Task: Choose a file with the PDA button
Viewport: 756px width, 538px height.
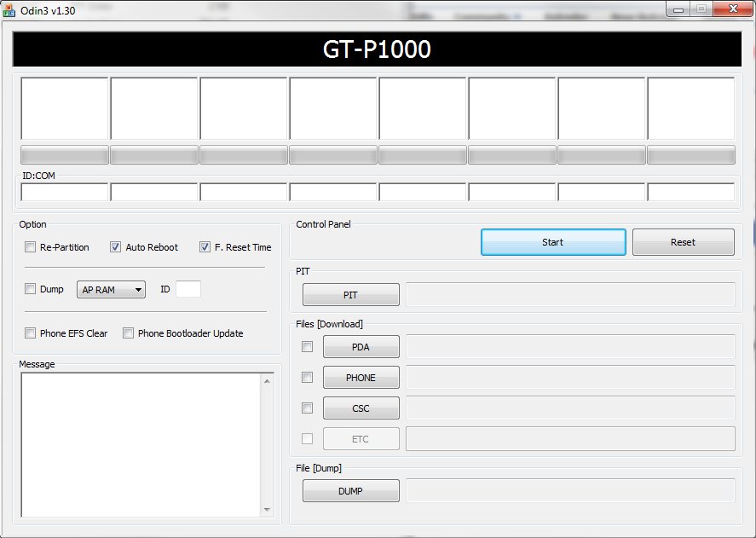Action: [361, 347]
